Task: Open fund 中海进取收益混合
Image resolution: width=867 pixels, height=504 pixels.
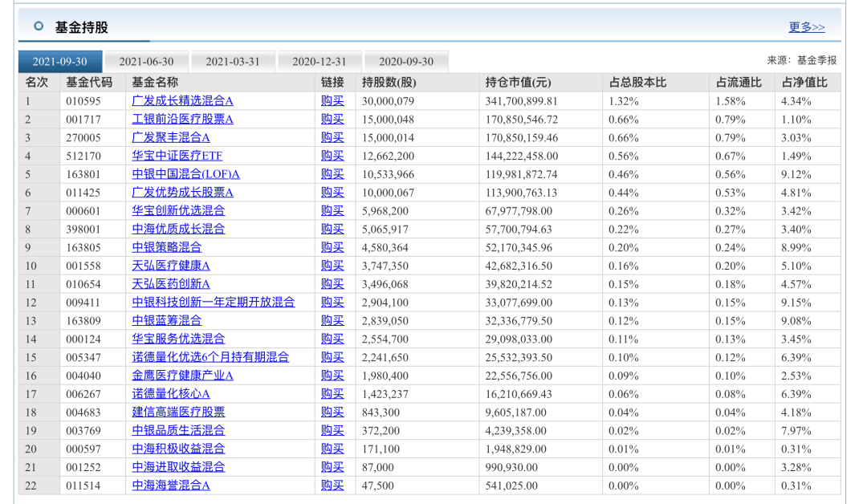Action: tap(178, 467)
